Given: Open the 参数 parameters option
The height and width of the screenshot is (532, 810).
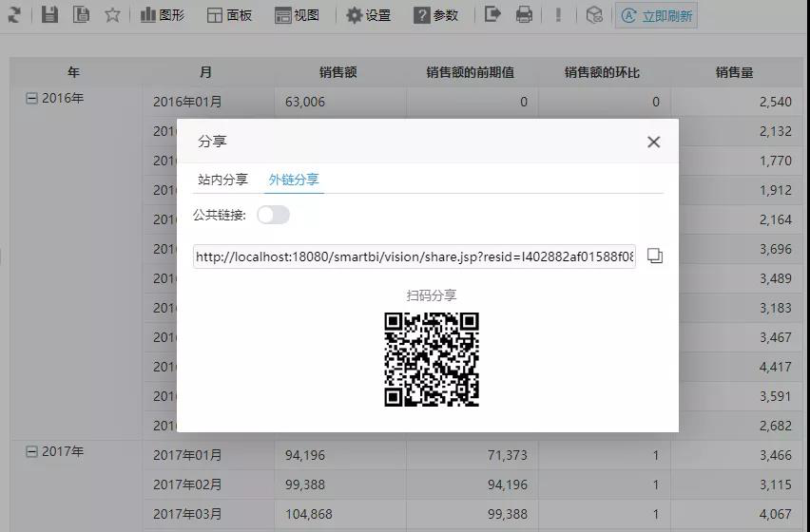Looking at the screenshot, I should [436, 15].
